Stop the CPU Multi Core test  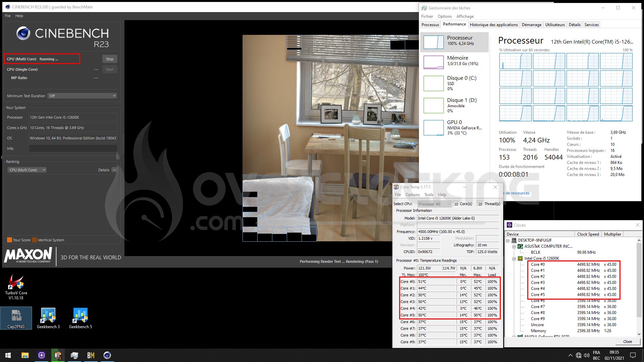click(110, 59)
